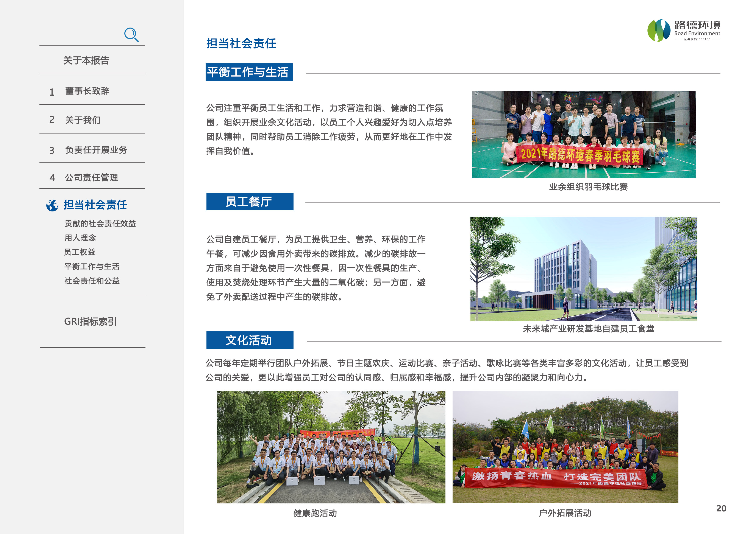Click the 户外拓展活动 team photo
756x534 pixels.
point(565,447)
